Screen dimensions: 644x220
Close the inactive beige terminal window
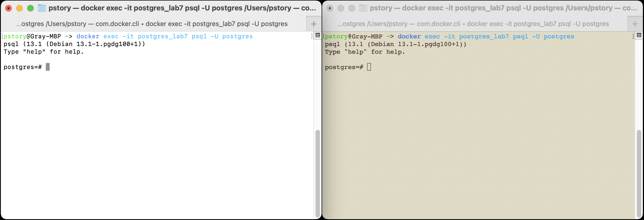click(x=330, y=8)
